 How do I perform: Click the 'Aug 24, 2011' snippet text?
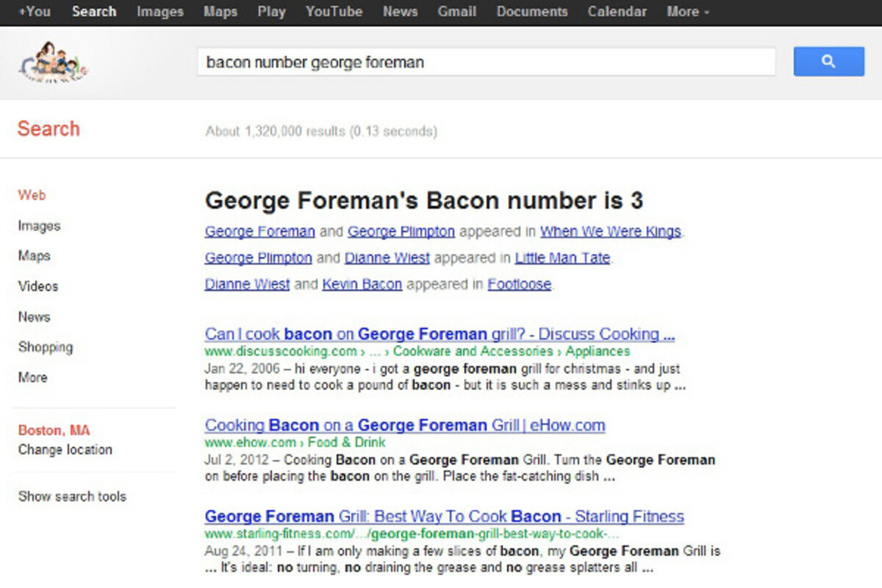point(245,551)
